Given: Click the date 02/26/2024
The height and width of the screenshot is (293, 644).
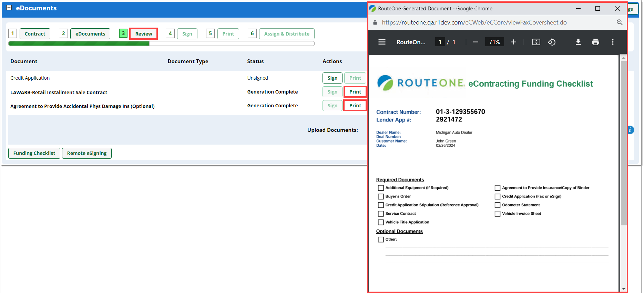Looking at the screenshot, I should point(446,146).
